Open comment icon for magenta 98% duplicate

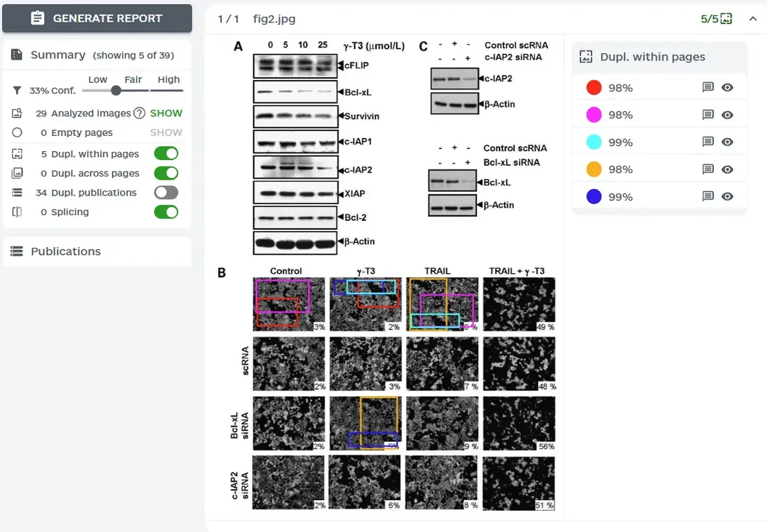coord(707,115)
